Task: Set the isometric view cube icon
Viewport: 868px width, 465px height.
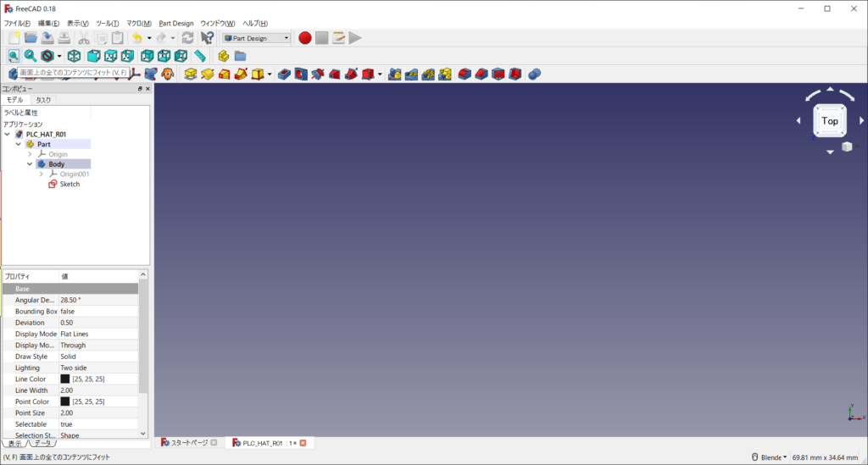Action: coord(75,56)
